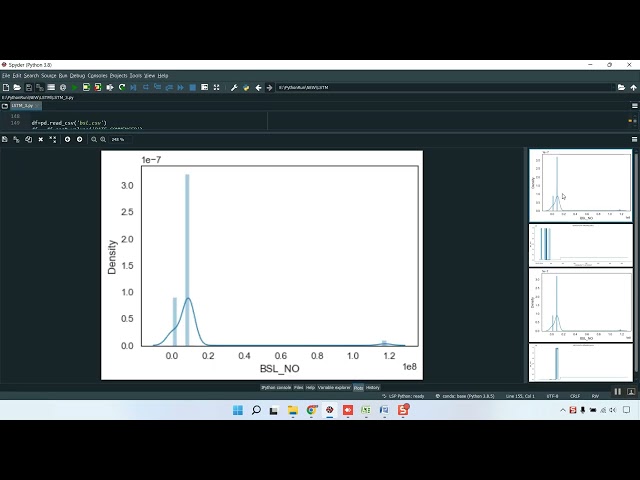Screen dimensions: 640x480
Task: Stop debugging with the blue square icon
Action: pos(193,87)
